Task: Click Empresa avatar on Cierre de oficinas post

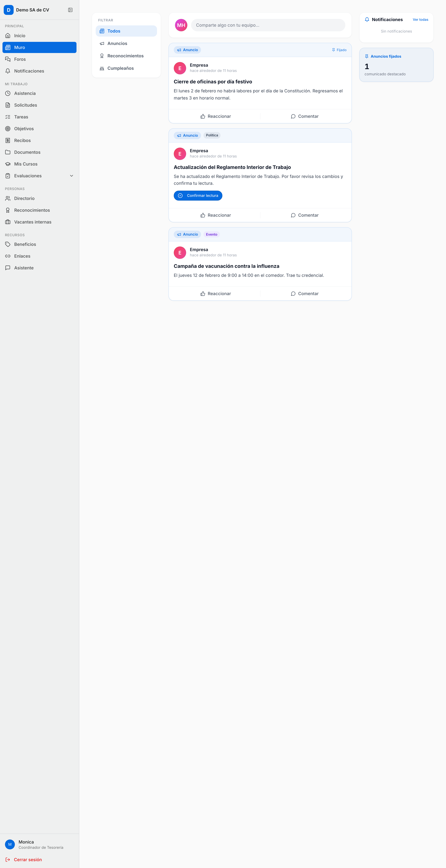Action: (x=180, y=68)
